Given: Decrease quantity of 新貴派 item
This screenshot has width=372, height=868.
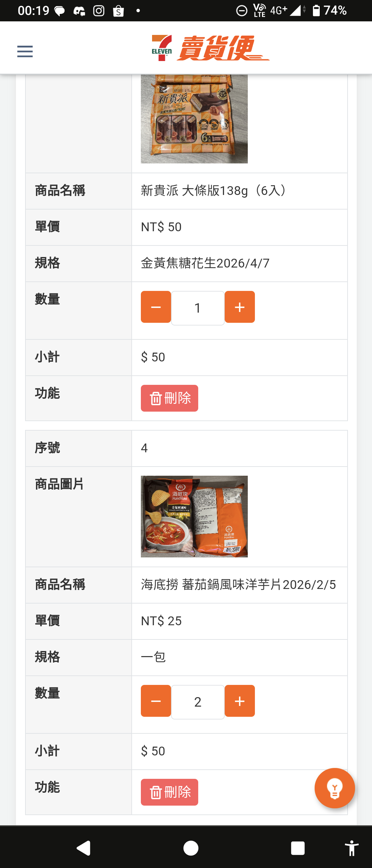Looking at the screenshot, I should (x=156, y=307).
